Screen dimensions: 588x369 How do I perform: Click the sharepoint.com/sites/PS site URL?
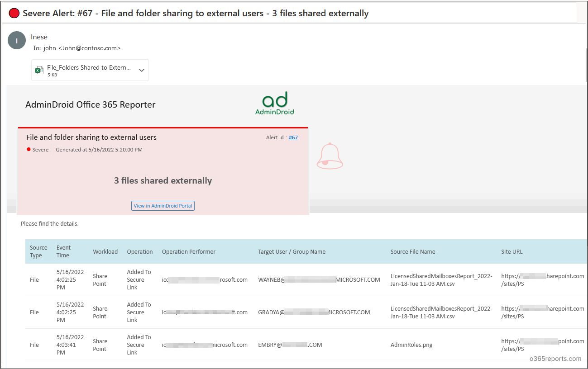pyautogui.click(x=542, y=279)
